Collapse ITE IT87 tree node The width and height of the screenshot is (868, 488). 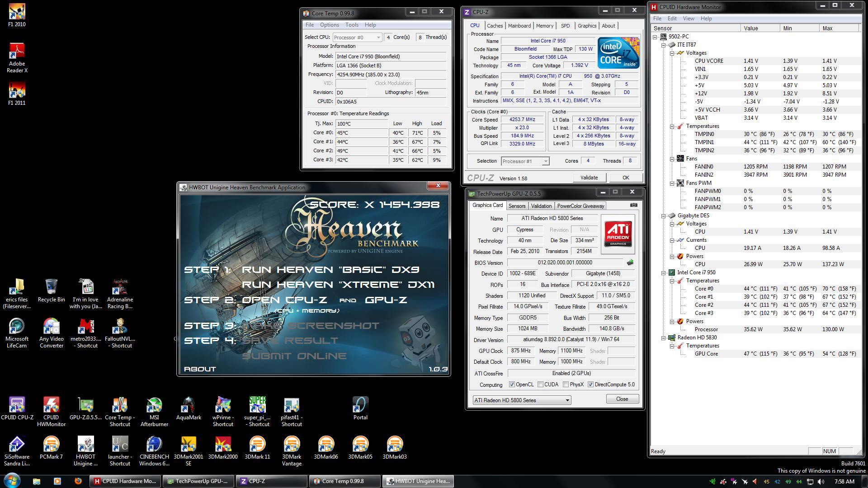664,45
